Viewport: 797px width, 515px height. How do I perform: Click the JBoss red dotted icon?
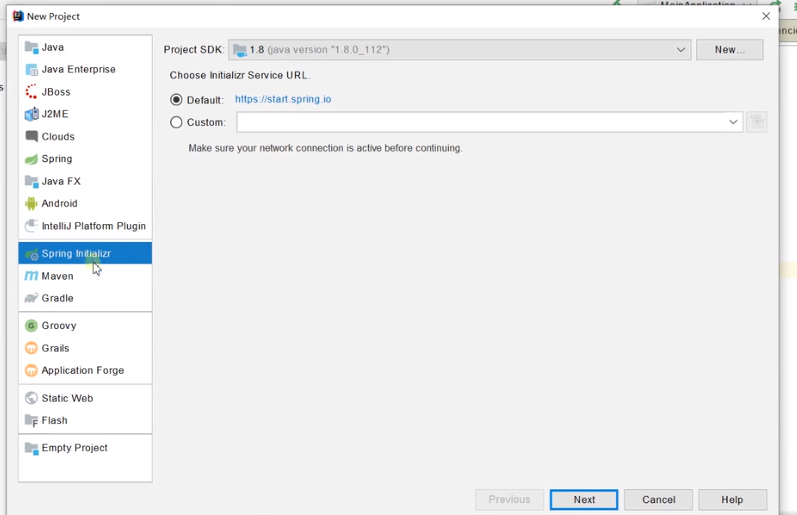tap(32, 92)
